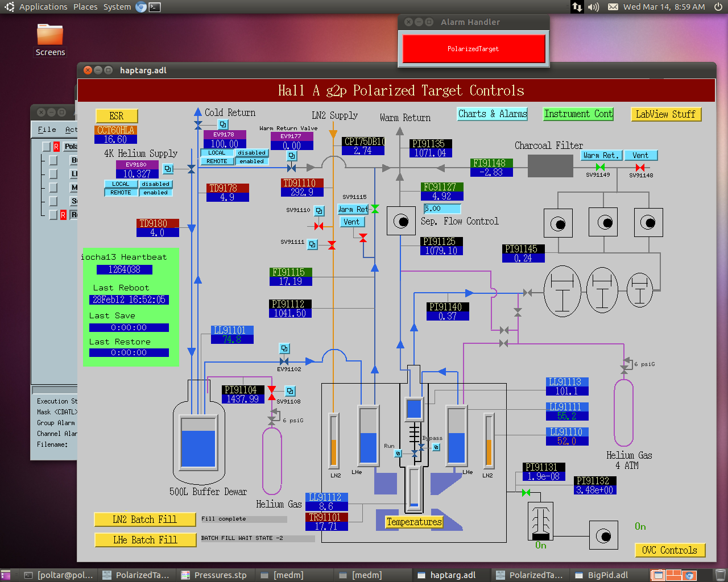Image resolution: width=728 pixels, height=582 pixels.
Task: Open the SV91111 related display icon
Action: pos(312,244)
